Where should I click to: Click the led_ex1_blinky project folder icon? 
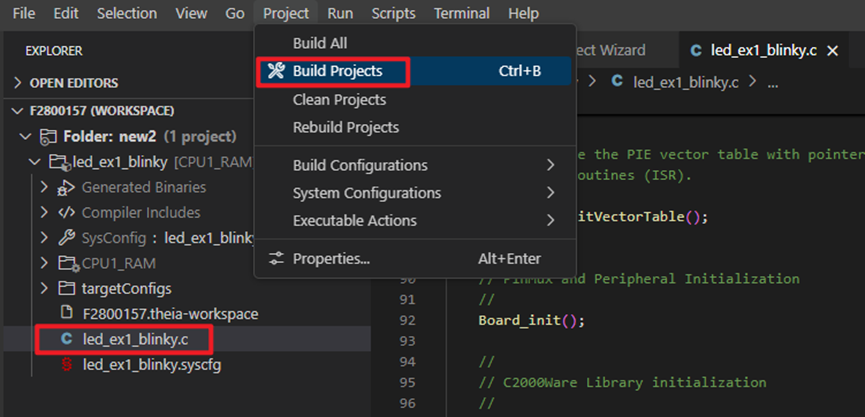pos(60,162)
